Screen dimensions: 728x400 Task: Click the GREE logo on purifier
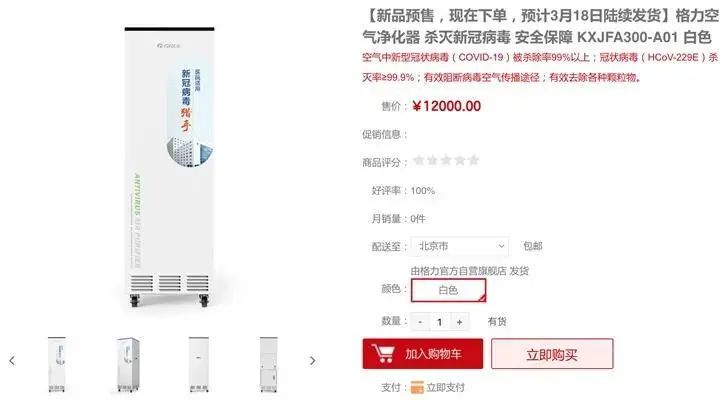click(x=169, y=45)
